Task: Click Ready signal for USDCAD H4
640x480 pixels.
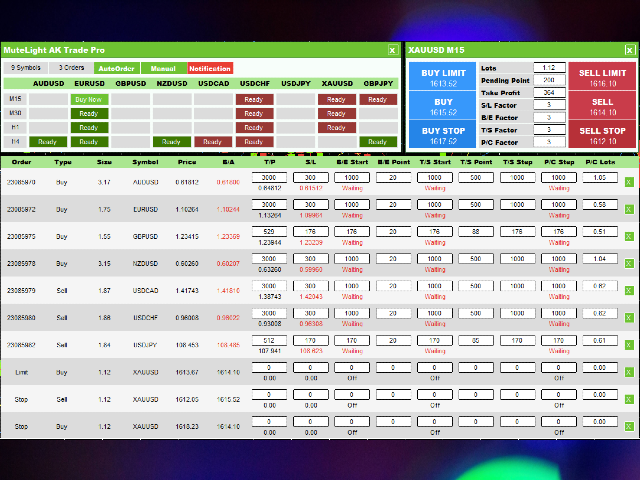Action: (x=213, y=142)
